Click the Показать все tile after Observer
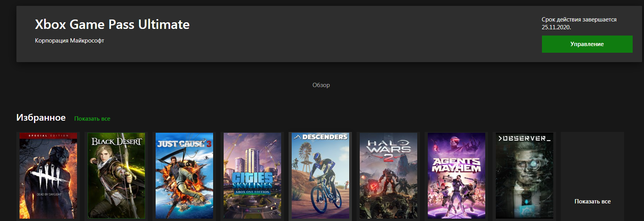Image resolution: width=644 pixels, height=221 pixels. coord(592,176)
